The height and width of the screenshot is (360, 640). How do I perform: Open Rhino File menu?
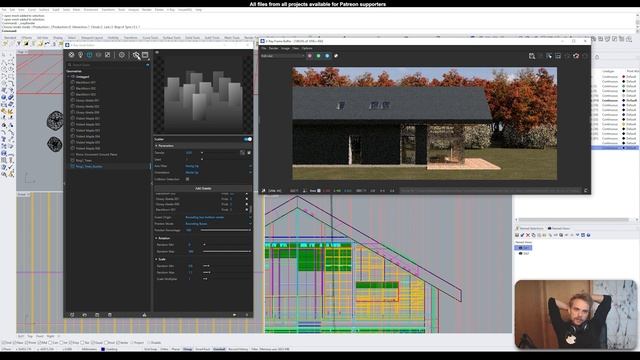tap(4, 9)
